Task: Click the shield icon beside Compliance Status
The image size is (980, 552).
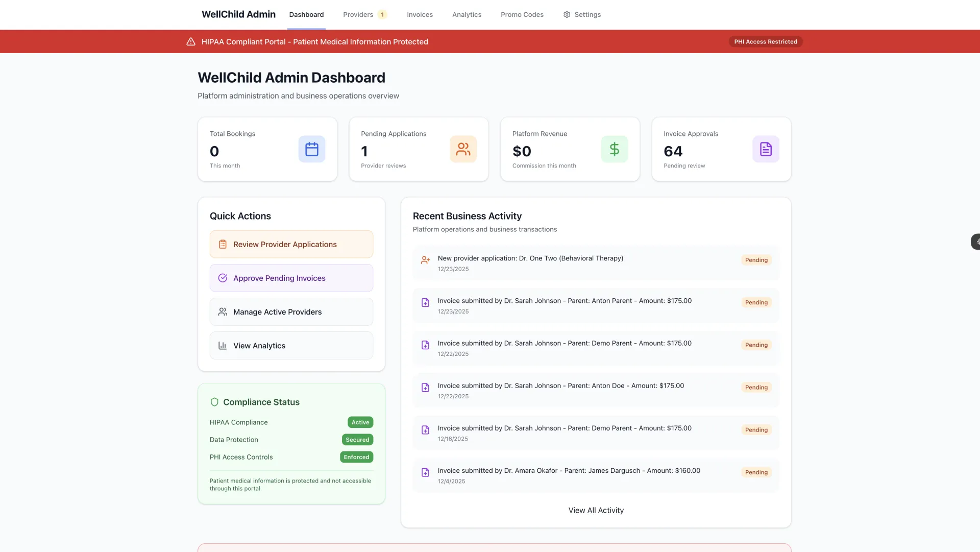Action: coord(214,402)
